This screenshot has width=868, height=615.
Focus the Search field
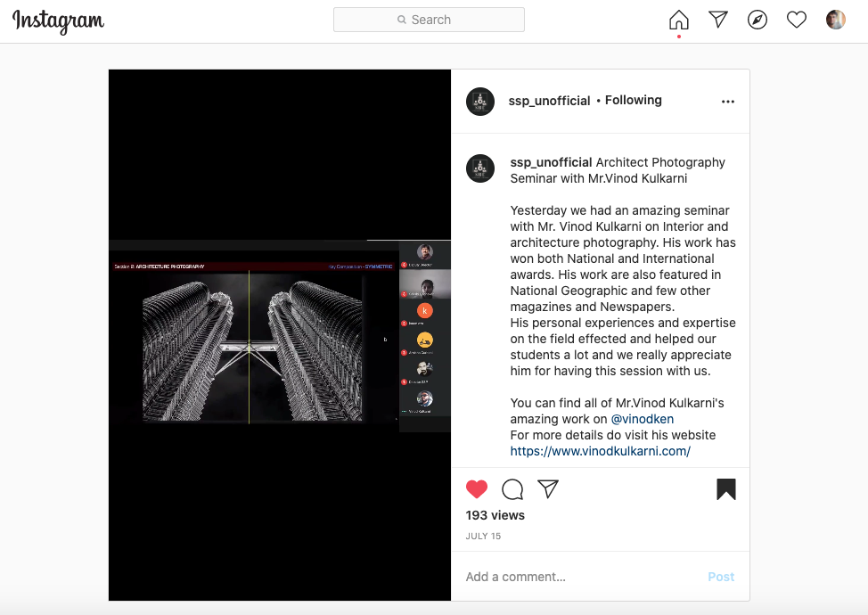429,20
